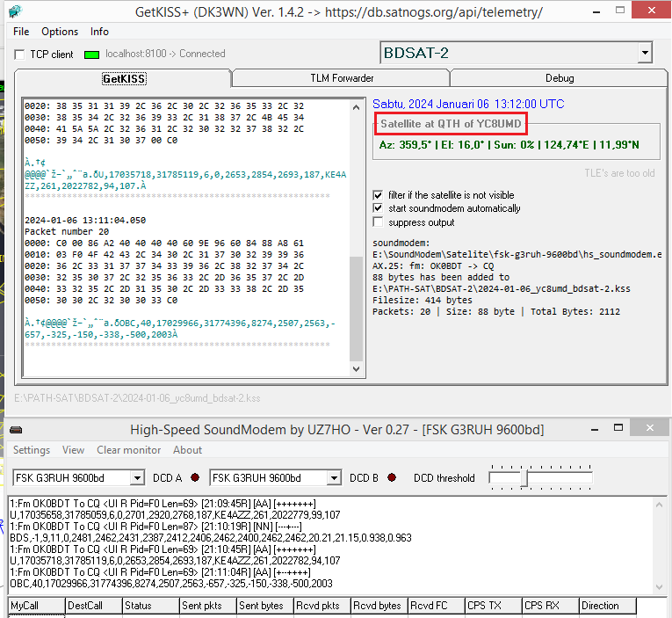The width and height of the screenshot is (672, 618).
Task: Click the SoundModem monitor scroll down arrow
Action: tap(659, 586)
